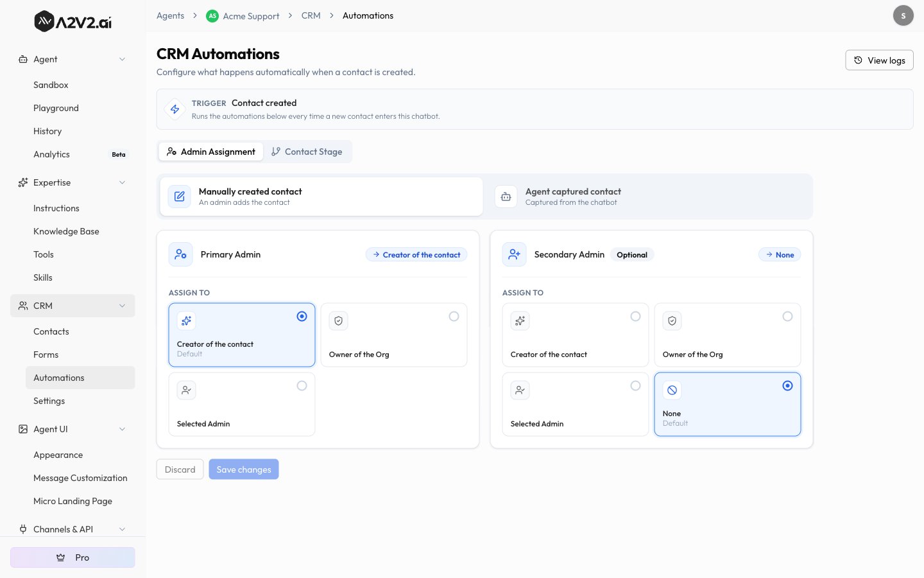Click the Channels & API plug icon
The height and width of the screenshot is (578, 924).
[x=23, y=529]
